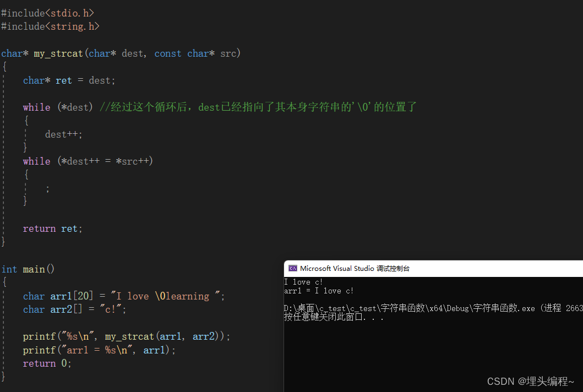Select the my_strcat function name in code
The height and width of the screenshot is (392, 583).
coord(58,53)
